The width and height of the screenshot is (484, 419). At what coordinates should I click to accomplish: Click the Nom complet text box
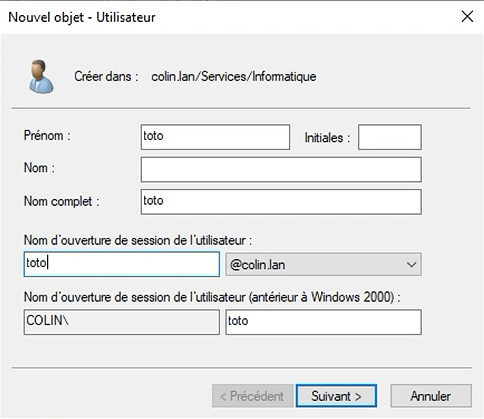click(x=281, y=202)
